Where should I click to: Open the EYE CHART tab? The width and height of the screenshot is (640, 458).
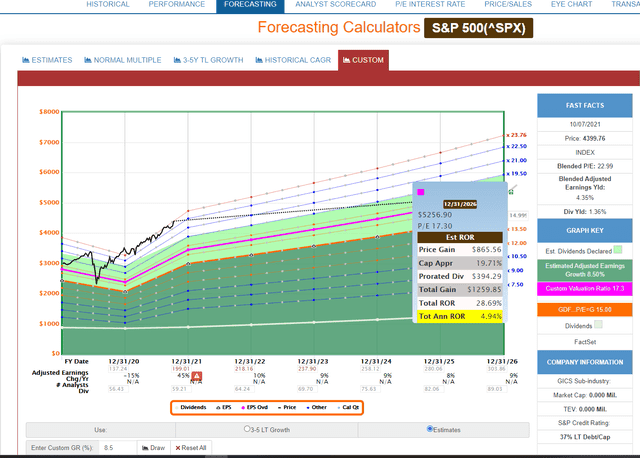(571, 4)
